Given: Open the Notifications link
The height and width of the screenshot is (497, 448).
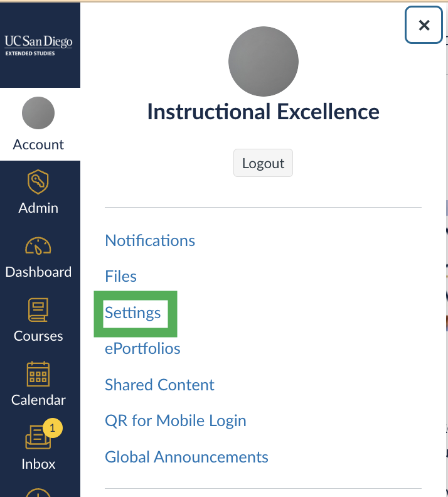Looking at the screenshot, I should tap(150, 240).
